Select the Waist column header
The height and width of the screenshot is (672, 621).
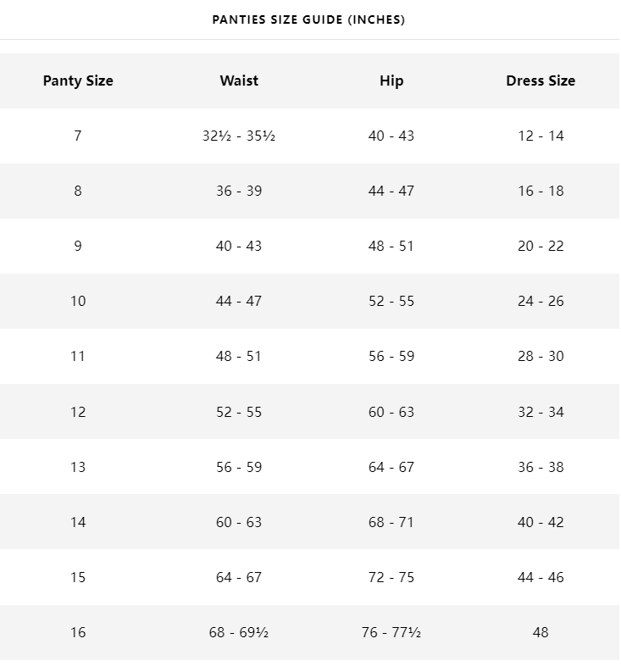[239, 81]
